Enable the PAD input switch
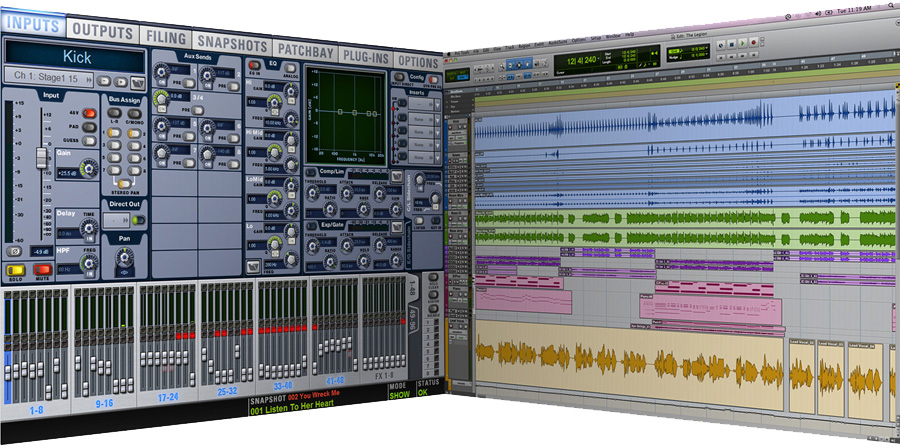 coord(89,127)
